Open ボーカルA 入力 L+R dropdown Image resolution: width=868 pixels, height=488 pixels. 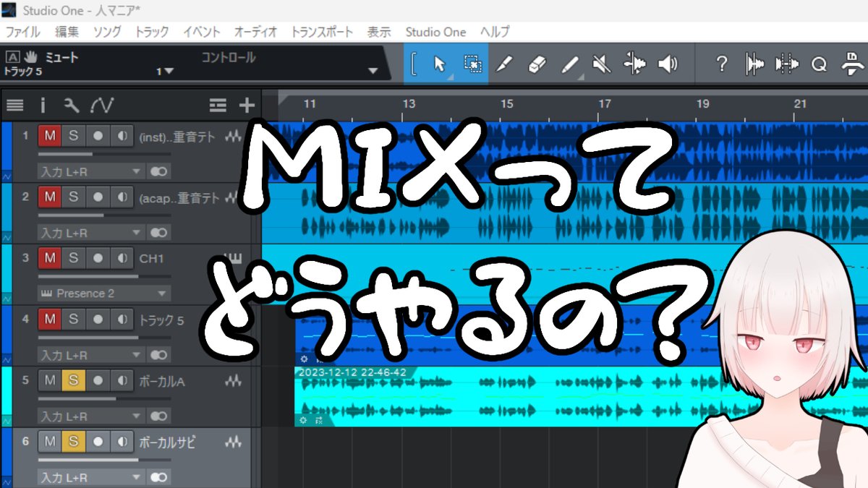click(90, 416)
